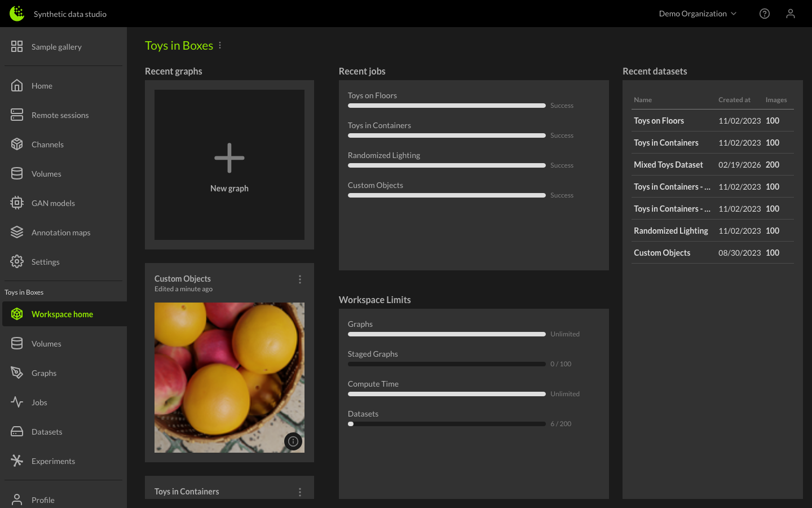This screenshot has width=812, height=508.
Task: Open the Jobs section in the sidebar
Action: tap(39, 402)
